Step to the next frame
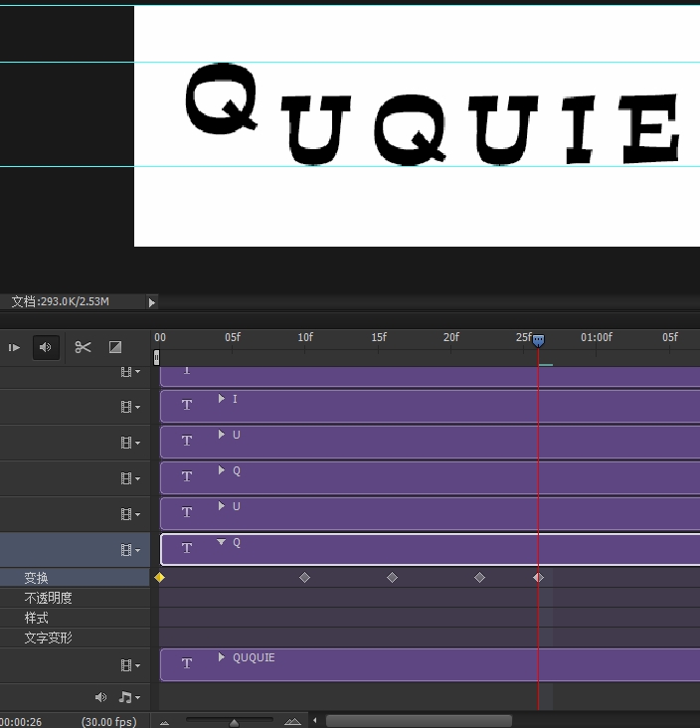The image size is (700, 728). (x=14, y=347)
